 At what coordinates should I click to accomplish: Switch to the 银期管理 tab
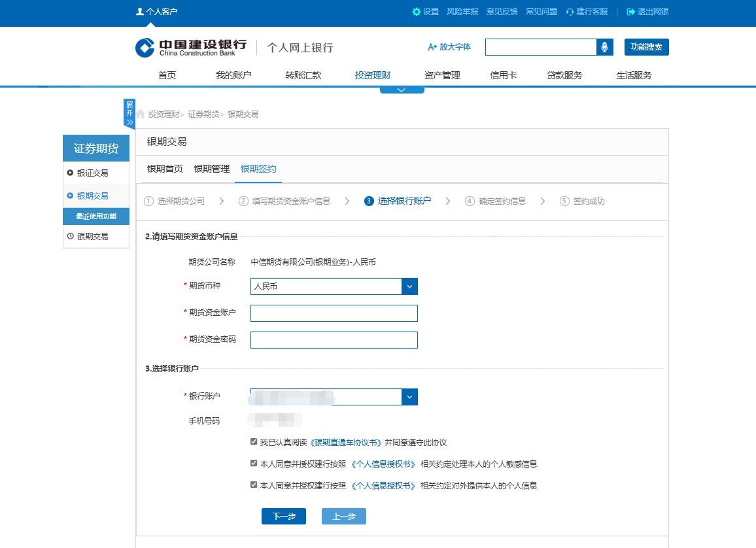(212, 169)
